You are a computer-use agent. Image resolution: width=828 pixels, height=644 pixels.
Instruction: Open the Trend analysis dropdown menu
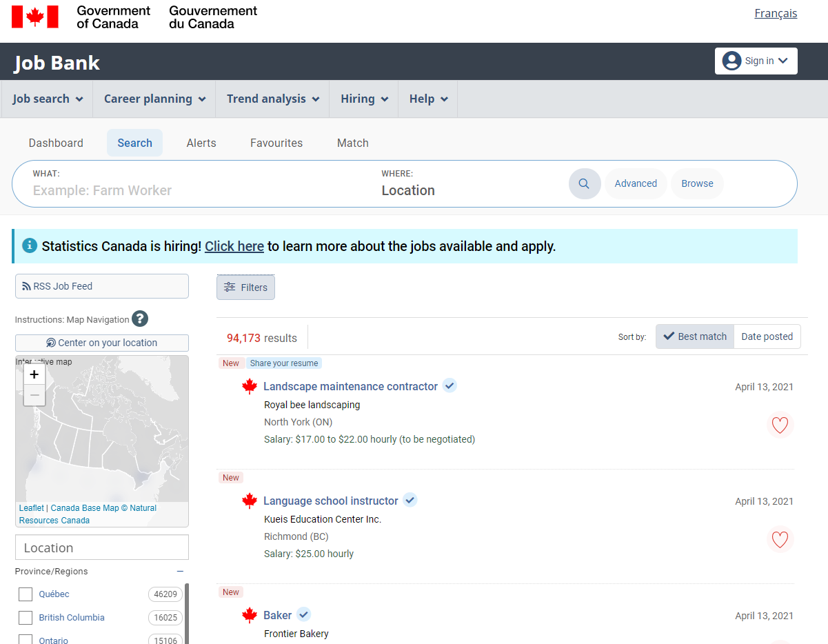tap(273, 99)
